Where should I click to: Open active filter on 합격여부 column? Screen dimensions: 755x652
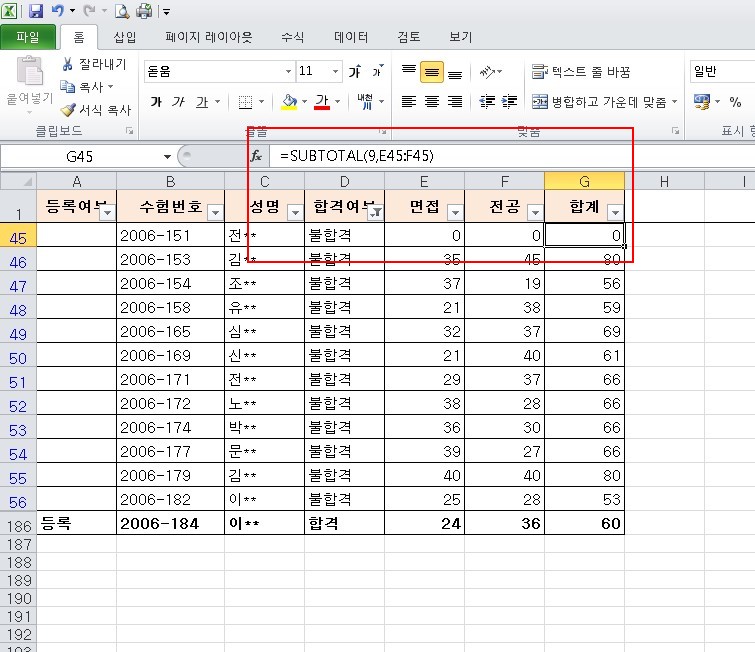376,212
